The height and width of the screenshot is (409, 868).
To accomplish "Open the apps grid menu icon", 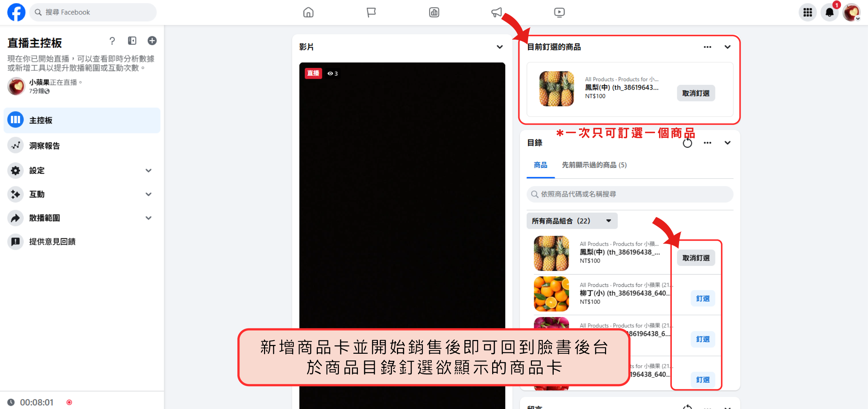I will pos(808,12).
